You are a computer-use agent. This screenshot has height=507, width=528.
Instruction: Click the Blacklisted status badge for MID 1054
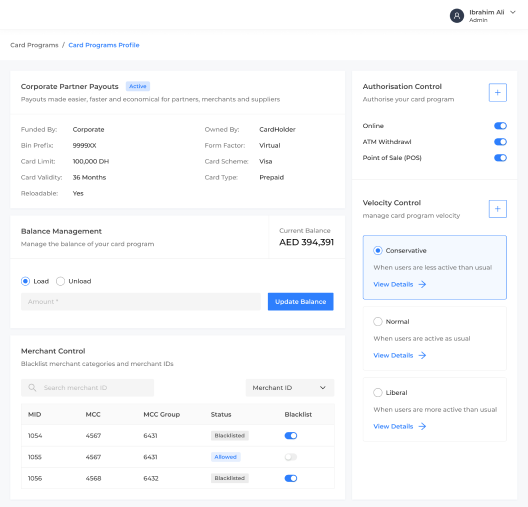[x=230, y=436]
